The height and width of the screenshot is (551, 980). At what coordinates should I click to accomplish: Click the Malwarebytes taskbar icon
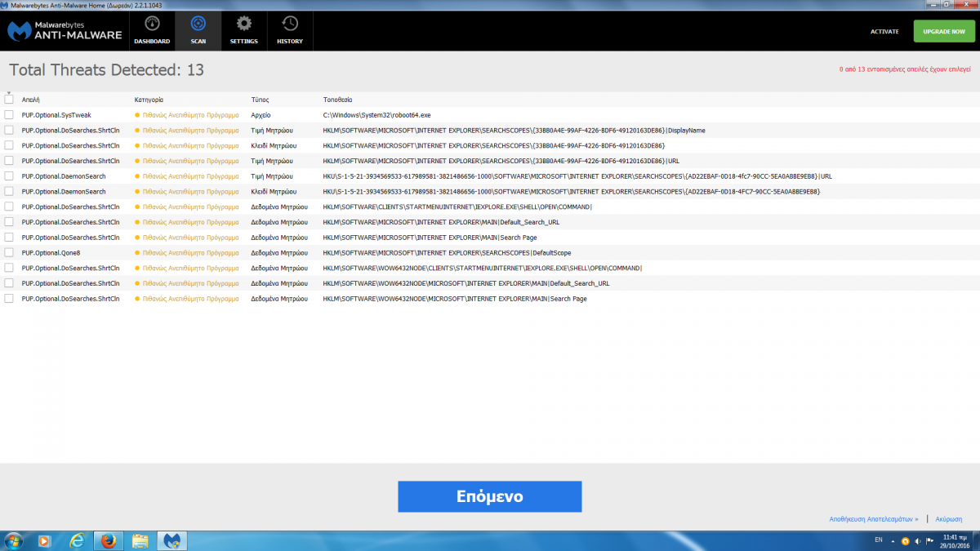click(x=171, y=540)
